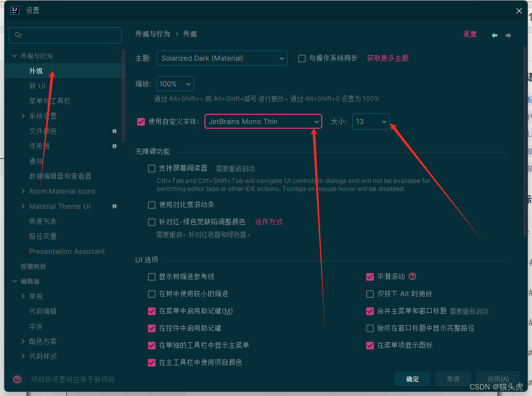This screenshot has width=532, height=396.
Task: Click the help icon next to 平滑滚动
Action: coord(412,276)
